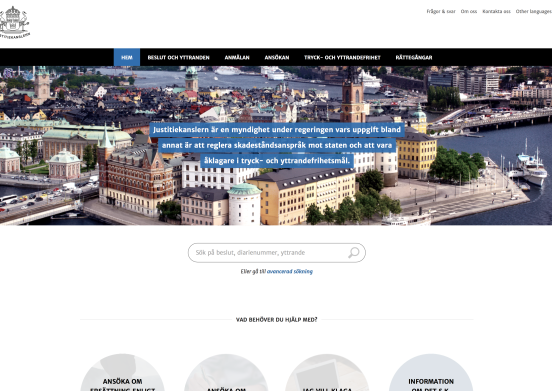Click Kontakta oss link

tap(496, 11)
